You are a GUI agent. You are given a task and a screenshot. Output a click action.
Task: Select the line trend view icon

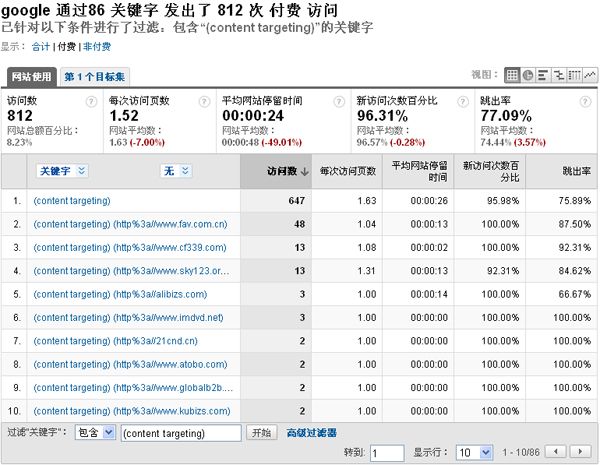click(588, 75)
